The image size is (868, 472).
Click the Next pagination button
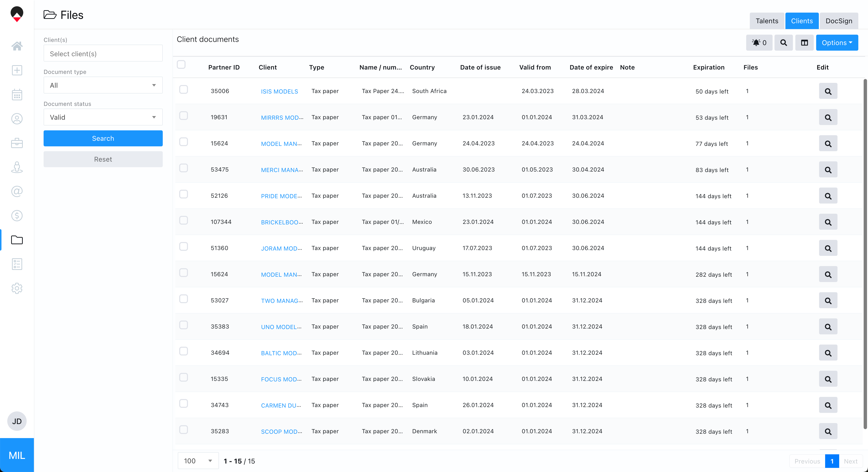(x=851, y=461)
